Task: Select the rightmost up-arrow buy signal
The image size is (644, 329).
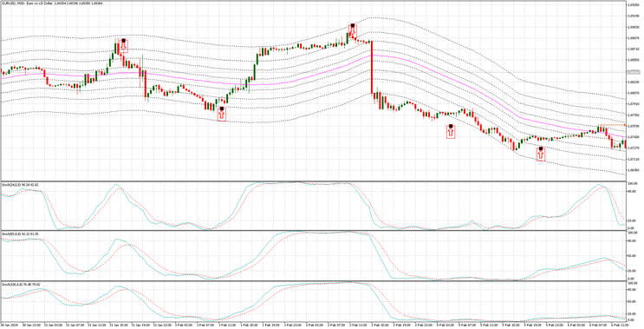Action: tap(541, 154)
